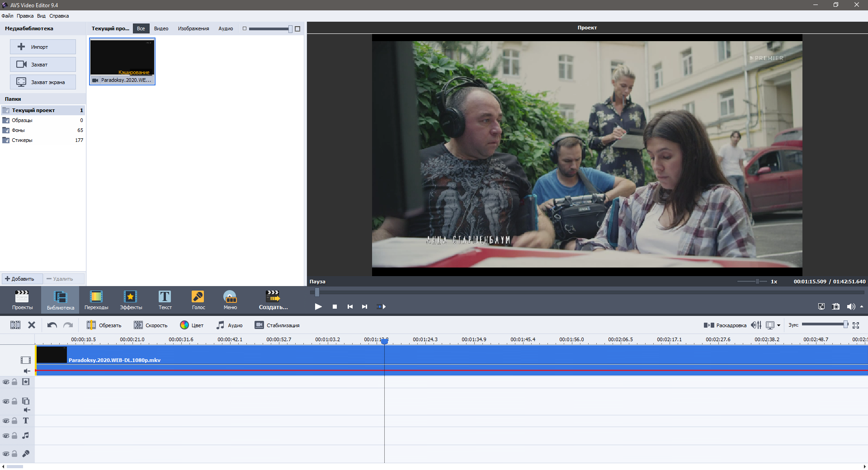Open the preview display mode dropdown arrow
The width and height of the screenshot is (868, 470).
pos(778,325)
